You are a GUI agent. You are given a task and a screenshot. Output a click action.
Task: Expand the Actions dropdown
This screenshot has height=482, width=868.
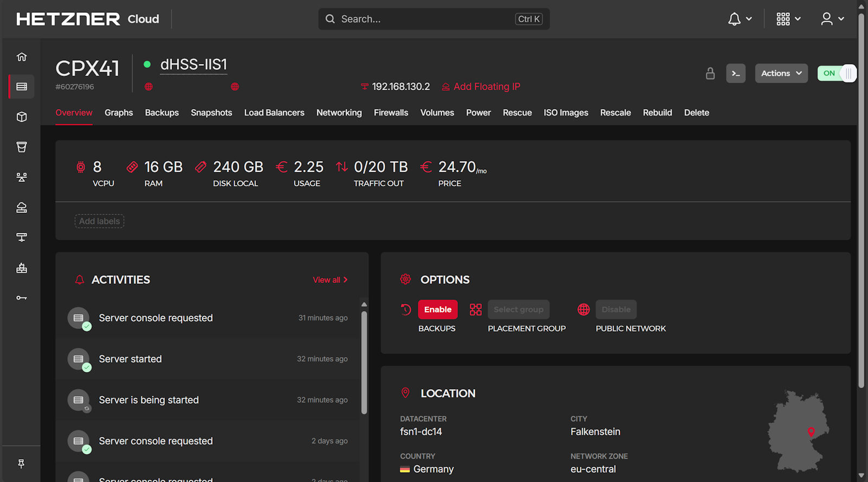[781, 73]
